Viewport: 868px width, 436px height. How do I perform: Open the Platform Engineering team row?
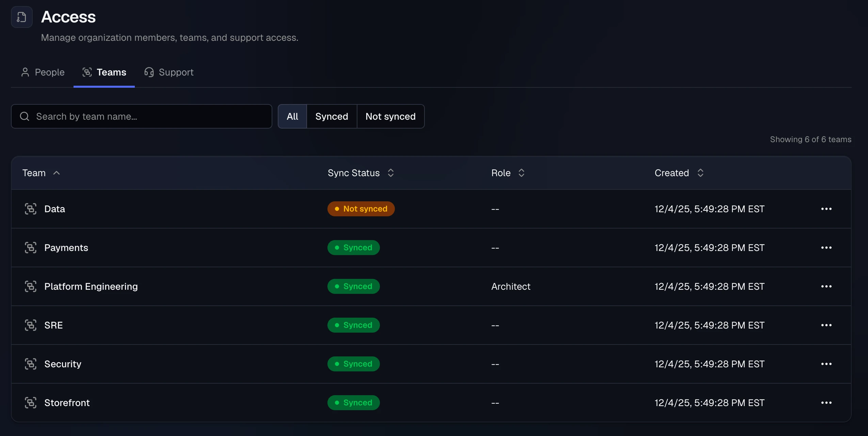pyautogui.click(x=431, y=286)
